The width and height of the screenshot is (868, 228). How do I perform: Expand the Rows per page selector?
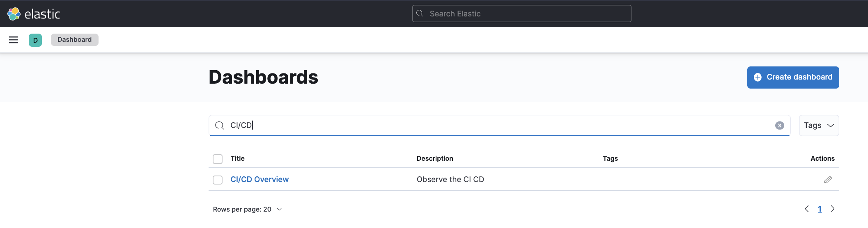tap(247, 210)
